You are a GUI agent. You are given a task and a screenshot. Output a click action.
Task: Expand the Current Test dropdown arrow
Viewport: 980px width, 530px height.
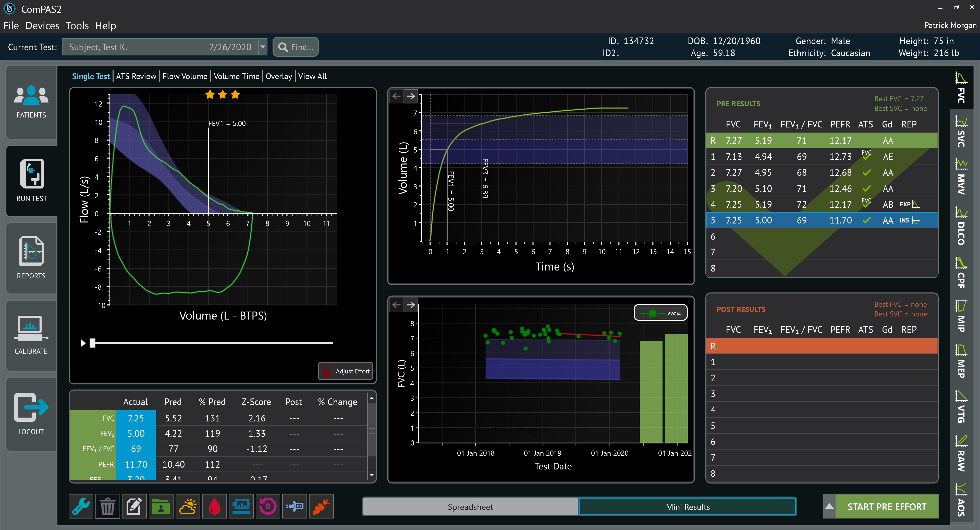[x=263, y=47]
